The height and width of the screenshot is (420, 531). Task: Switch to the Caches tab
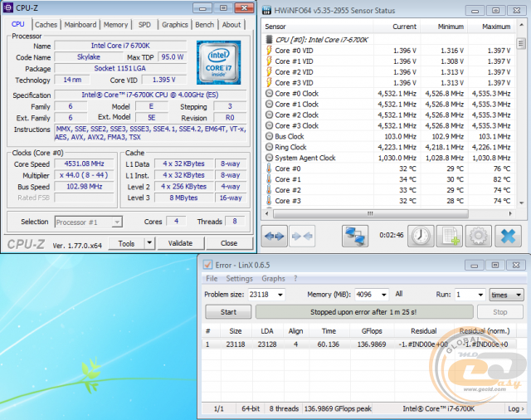[46, 25]
